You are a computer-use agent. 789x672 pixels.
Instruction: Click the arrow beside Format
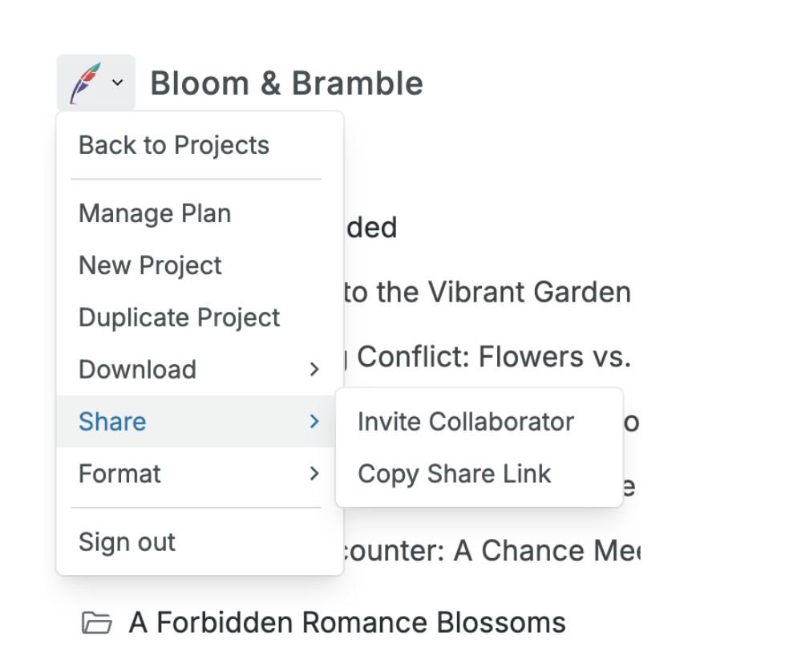[x=314, y=474]
